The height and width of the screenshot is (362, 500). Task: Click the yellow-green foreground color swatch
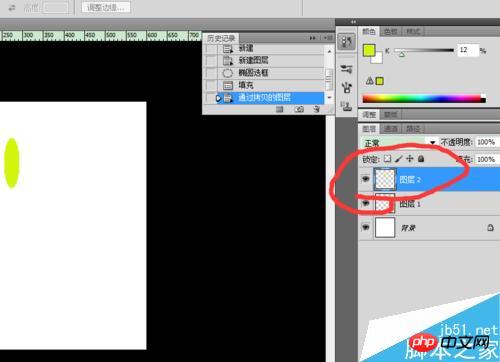[x=369, y=51]
